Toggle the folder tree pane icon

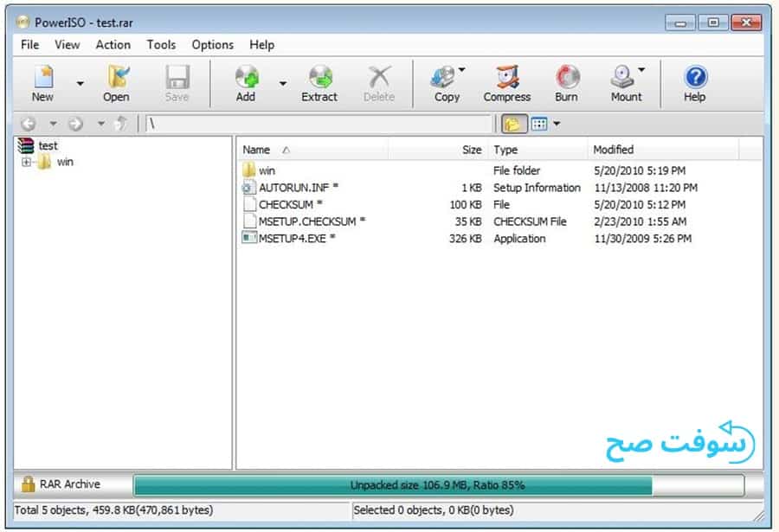coord(513,124)
